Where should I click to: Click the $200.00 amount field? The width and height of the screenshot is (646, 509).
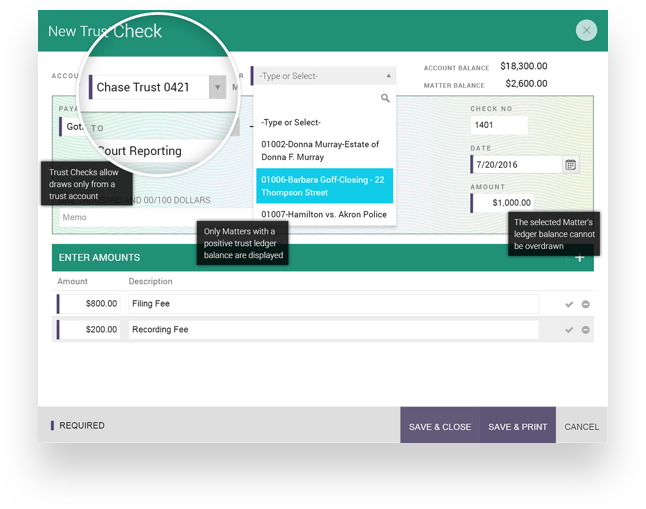tap(89, 330)
